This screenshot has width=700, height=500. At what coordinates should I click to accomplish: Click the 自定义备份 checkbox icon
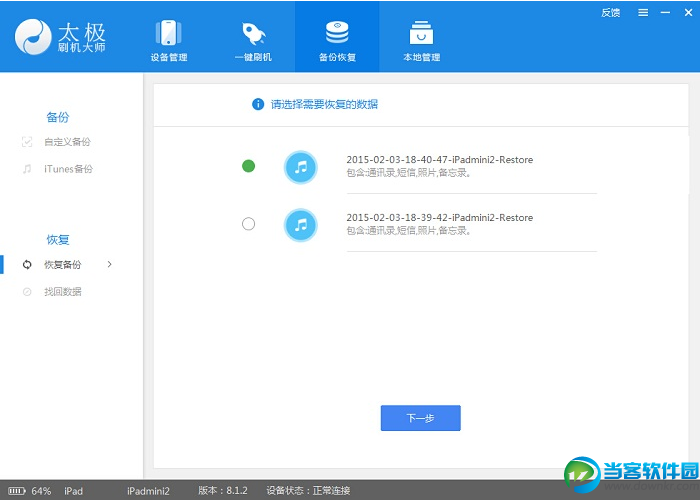(x=27, y=142)
